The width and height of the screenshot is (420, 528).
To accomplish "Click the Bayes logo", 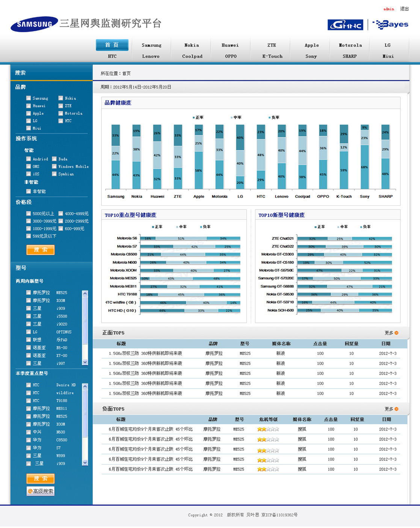I will pyautogui.click(x=390, y=24).
